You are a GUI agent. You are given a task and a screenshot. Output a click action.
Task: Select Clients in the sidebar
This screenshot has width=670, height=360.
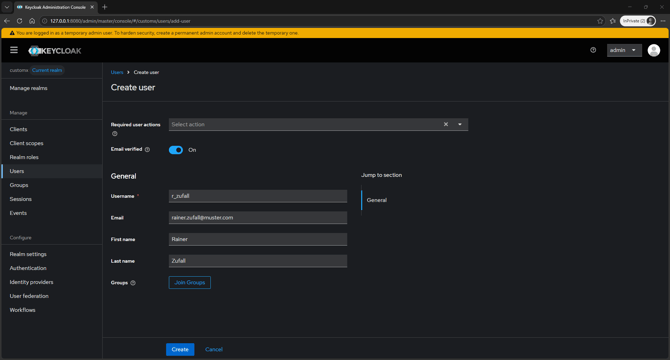[x=18, y=129]
